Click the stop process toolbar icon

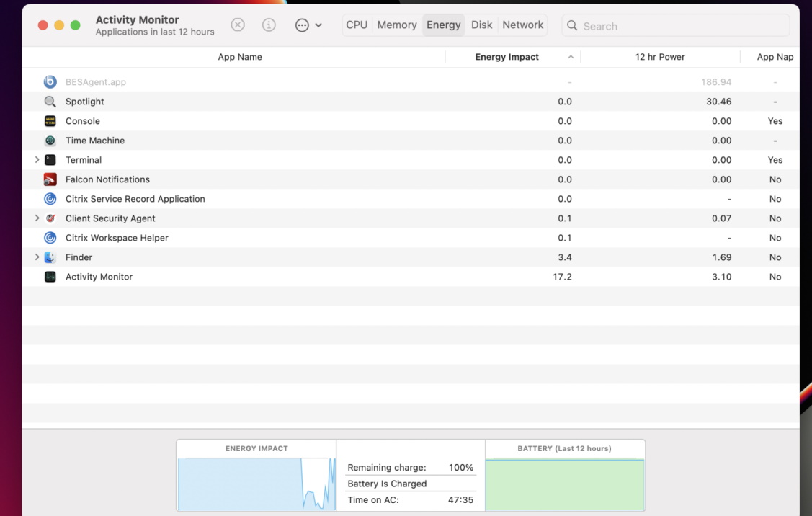238,25
